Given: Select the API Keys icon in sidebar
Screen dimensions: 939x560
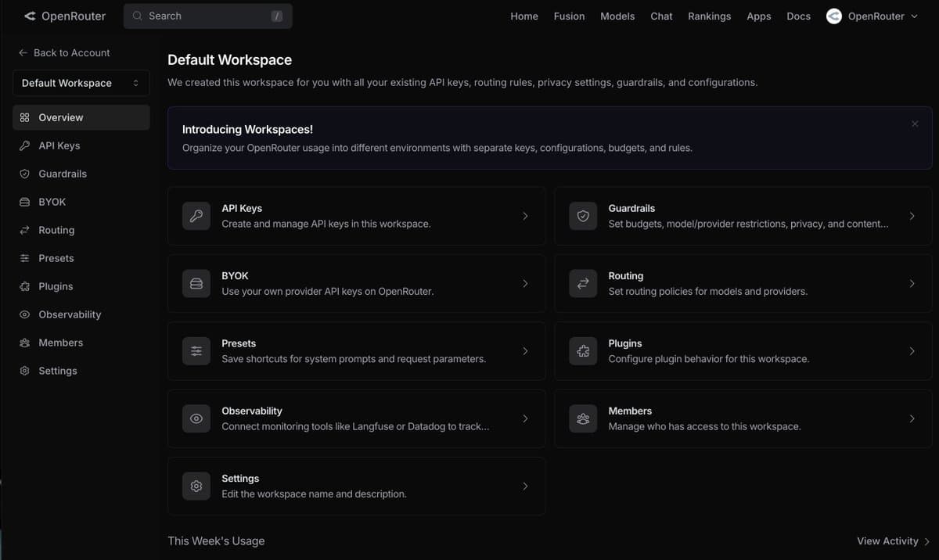Looking at the screenshot, I should [x=22, y=145].
